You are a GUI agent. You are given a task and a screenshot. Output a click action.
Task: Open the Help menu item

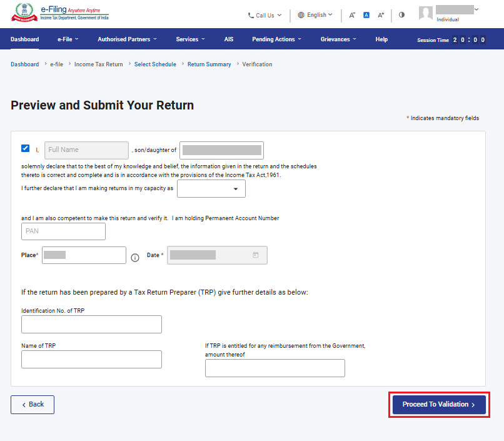(381, 39)
